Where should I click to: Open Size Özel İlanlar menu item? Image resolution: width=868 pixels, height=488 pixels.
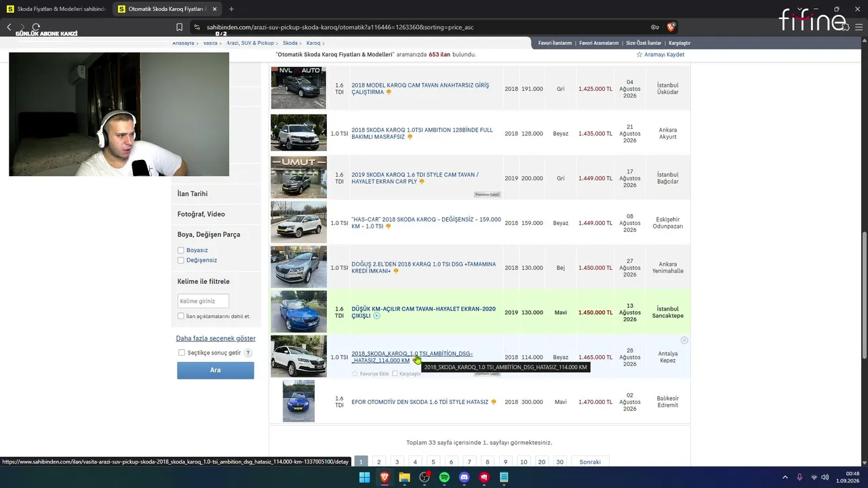pyautogui.click(x=644, y=43)
